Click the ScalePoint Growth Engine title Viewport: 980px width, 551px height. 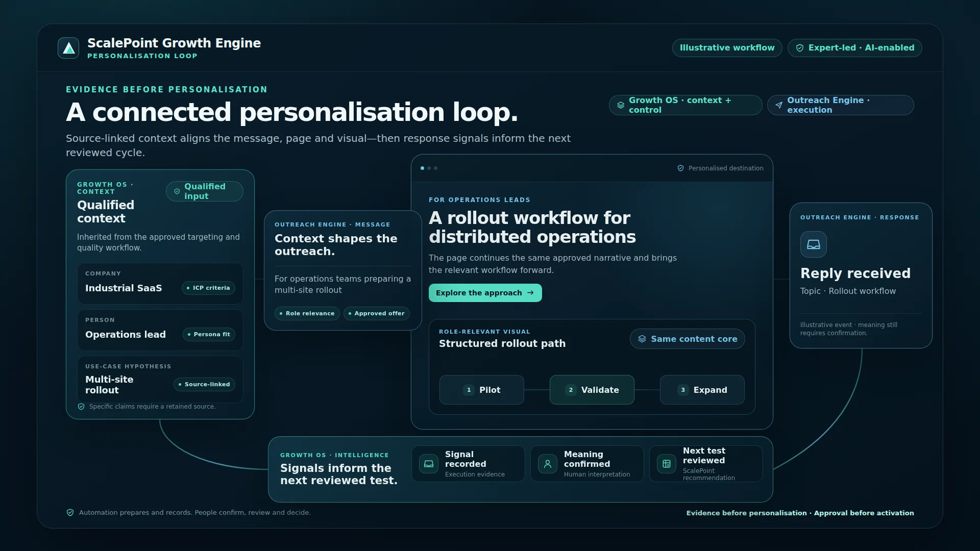(x=174, y=43)
